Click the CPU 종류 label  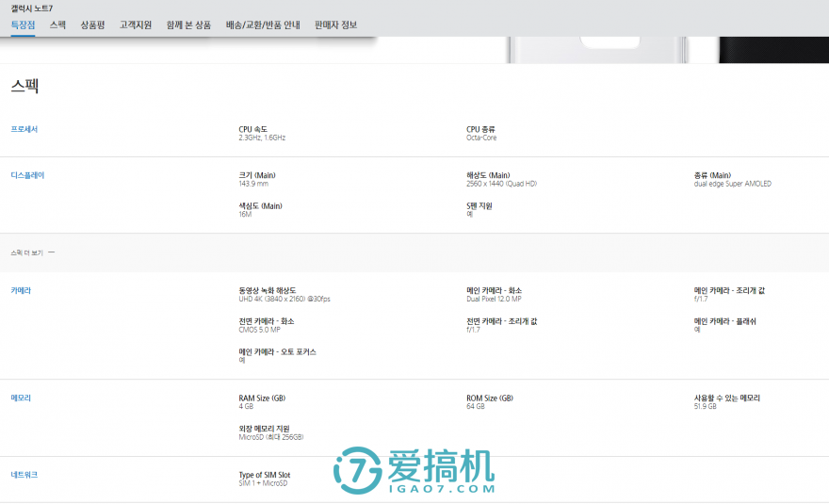point(480,129)
